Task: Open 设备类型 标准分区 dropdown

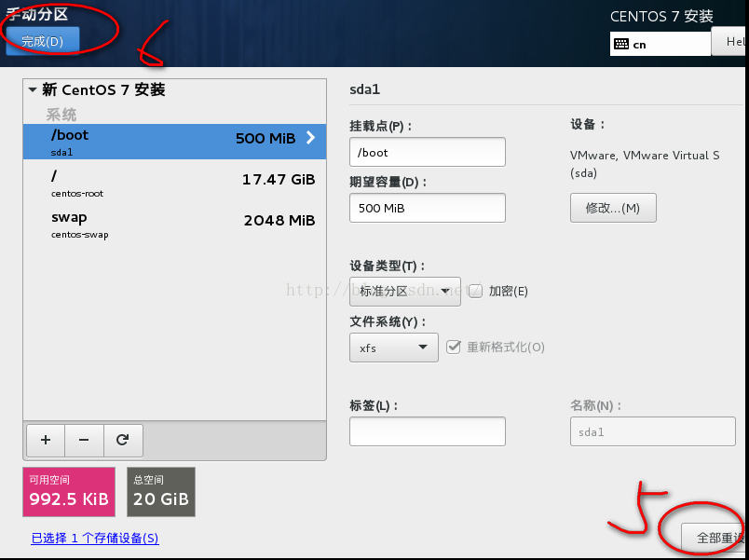Action: (x=405, y=291)
